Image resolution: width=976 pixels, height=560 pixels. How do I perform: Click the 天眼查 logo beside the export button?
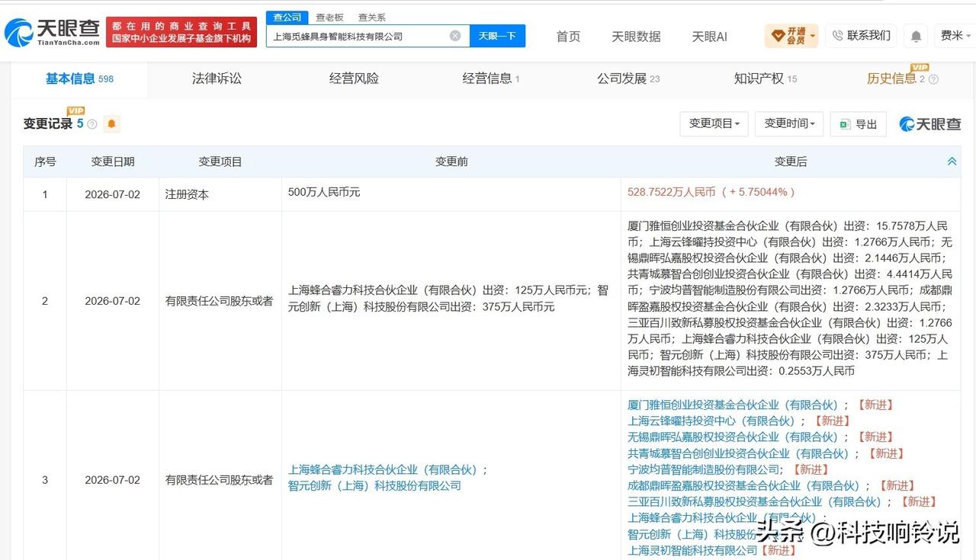[930, 124]
